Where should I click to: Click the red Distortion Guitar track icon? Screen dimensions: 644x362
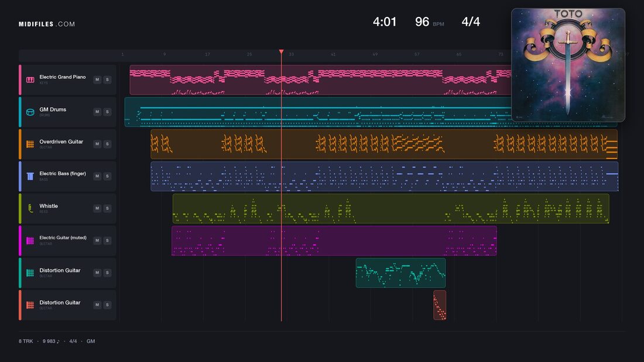[30, 305]
